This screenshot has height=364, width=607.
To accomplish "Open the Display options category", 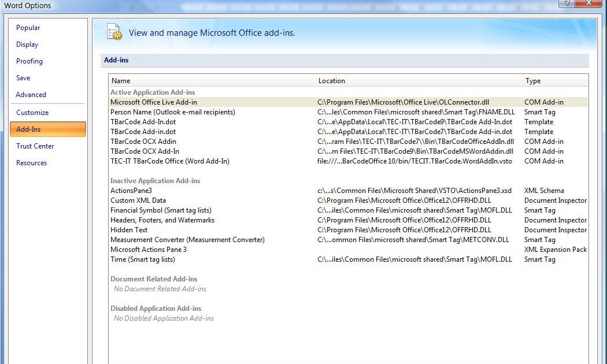I will 27,44.
